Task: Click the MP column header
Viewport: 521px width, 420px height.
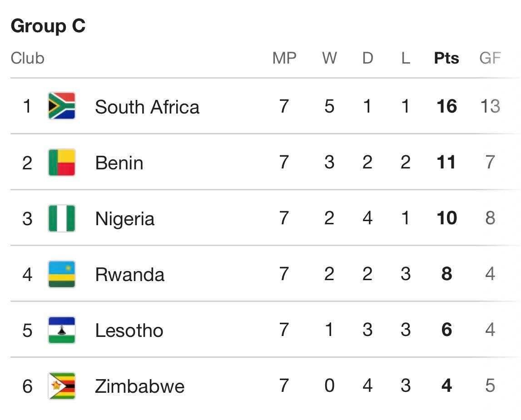Action: (x=284, y=58)
